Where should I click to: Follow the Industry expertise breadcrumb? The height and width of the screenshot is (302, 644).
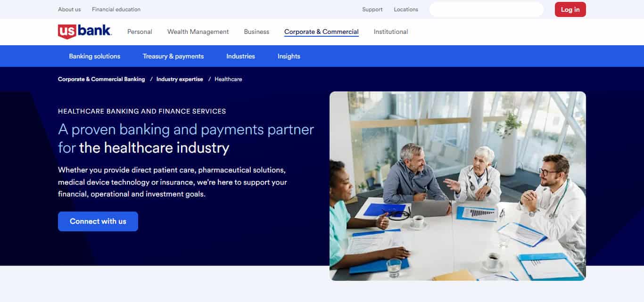pos(180,79)
